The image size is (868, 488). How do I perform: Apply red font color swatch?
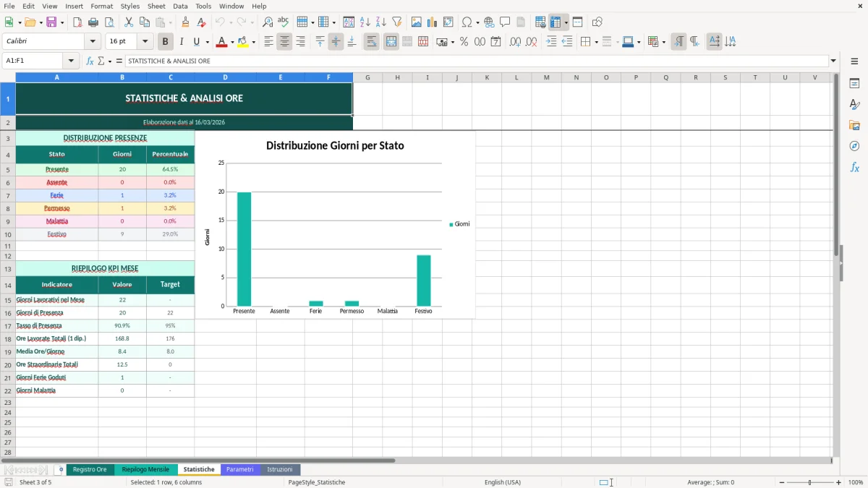[x=221, y=42]
